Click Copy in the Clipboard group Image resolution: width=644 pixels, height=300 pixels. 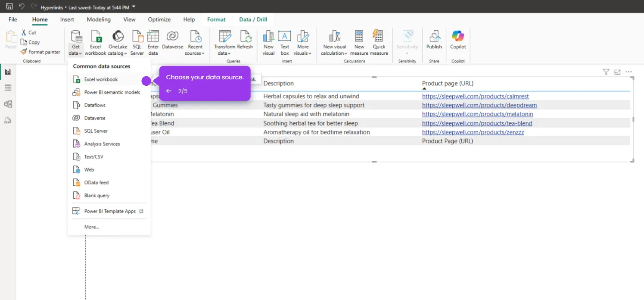tap(30, 42)
